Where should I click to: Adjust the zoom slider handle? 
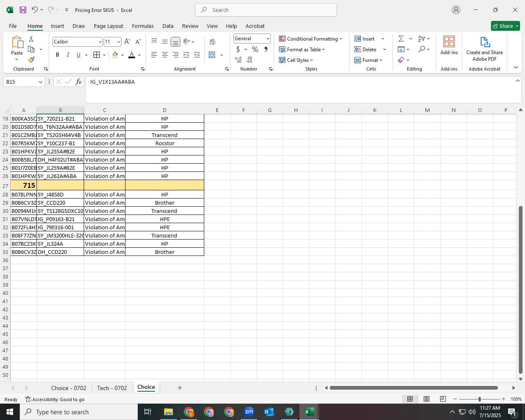pyautogui.click(x=479, y=399)
